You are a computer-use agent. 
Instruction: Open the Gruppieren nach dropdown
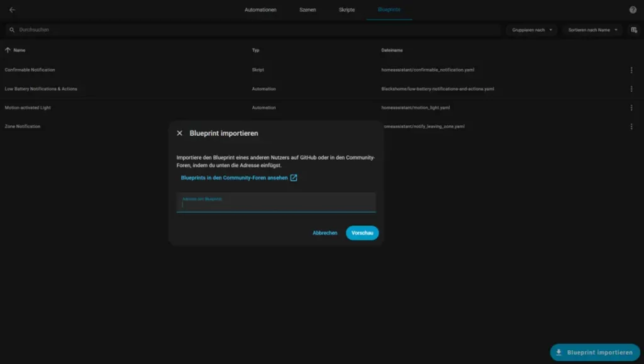point(530,30)
